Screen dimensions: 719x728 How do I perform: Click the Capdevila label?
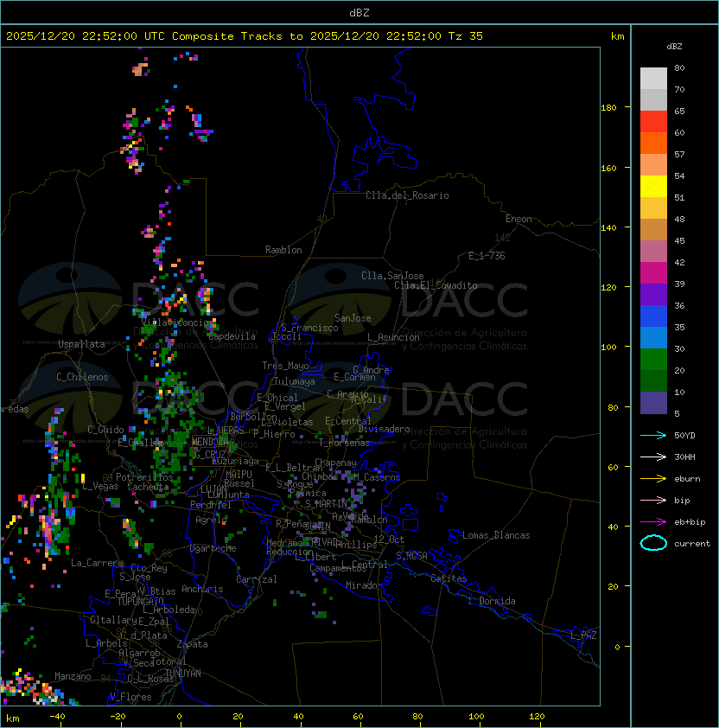tap(232, 336)
